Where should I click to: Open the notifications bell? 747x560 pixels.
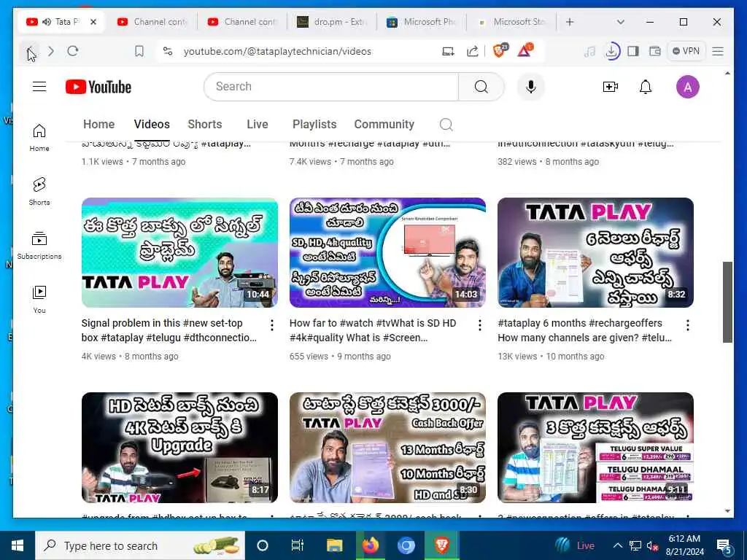(x=646, y=87)
